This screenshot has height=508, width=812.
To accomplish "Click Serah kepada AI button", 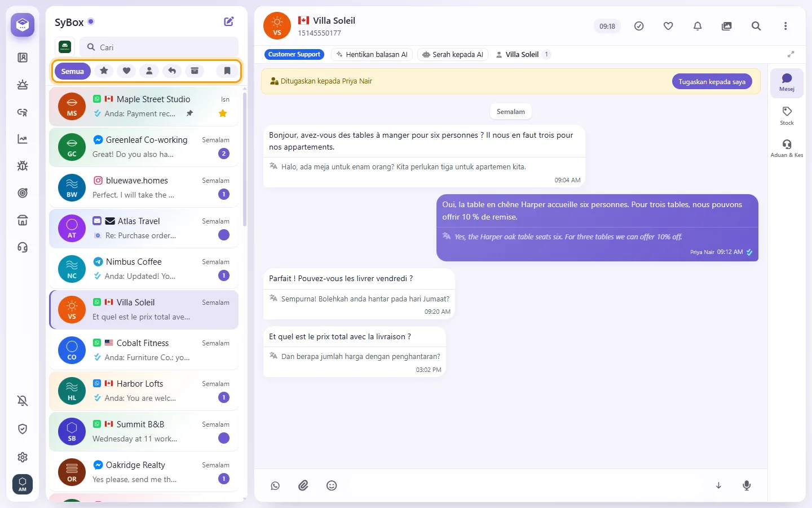I will tap(453, 54).
